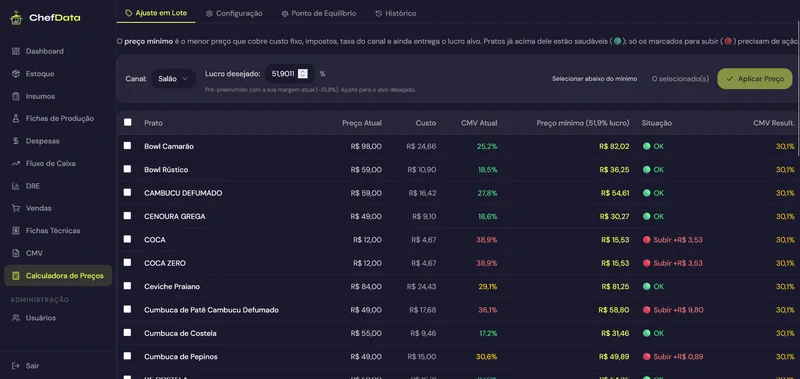This screenshot has height=379, width=800.
Task: Check the CAMBUCU DEFUMADO row checkbox
Action: (x=128, y=192)
